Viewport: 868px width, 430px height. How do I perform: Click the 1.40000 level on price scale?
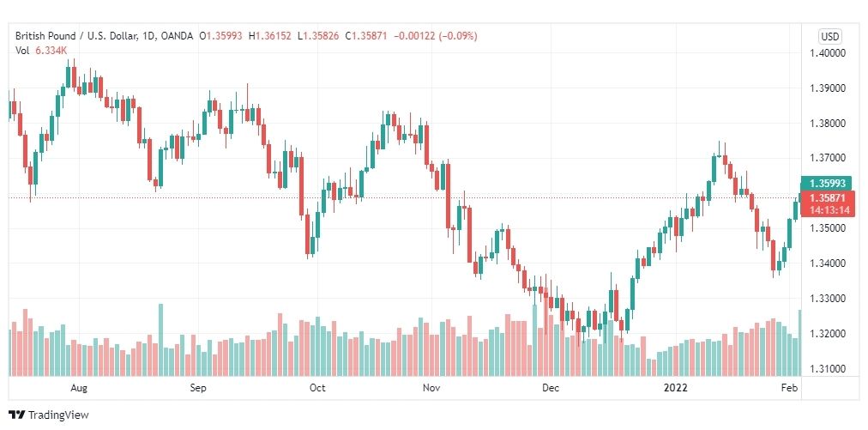(827, 53)
